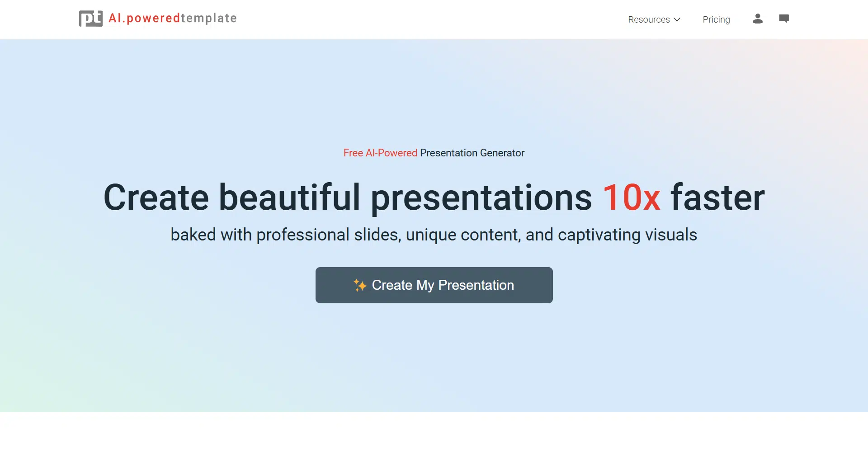
Task: Click the "Presentation Generator" tagline text
Action: point(472,153)
